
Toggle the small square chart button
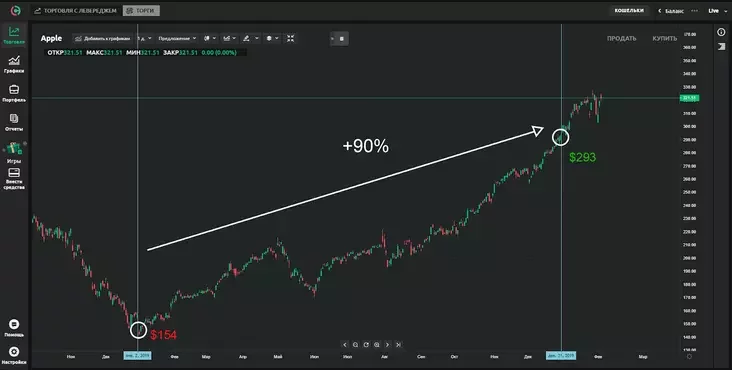tap(341, 39)
